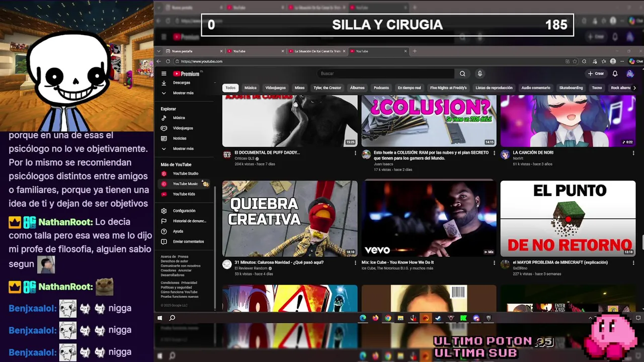The height and width of the screenshot is (362, 644).
Task: Open the ¿COLUSION? RAM video thumbnail
Action: (x=429, y=121)
